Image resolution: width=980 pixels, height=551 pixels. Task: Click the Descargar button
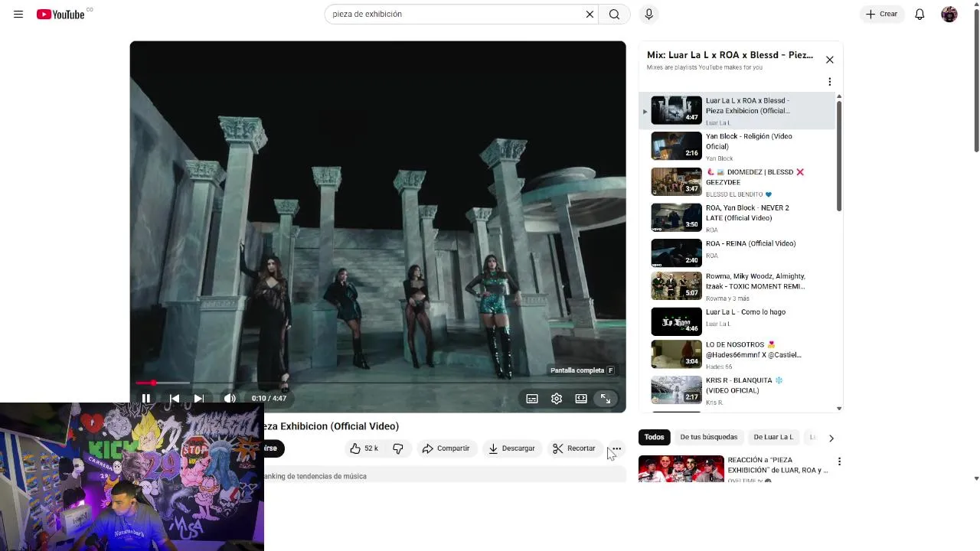coord(511,448)
